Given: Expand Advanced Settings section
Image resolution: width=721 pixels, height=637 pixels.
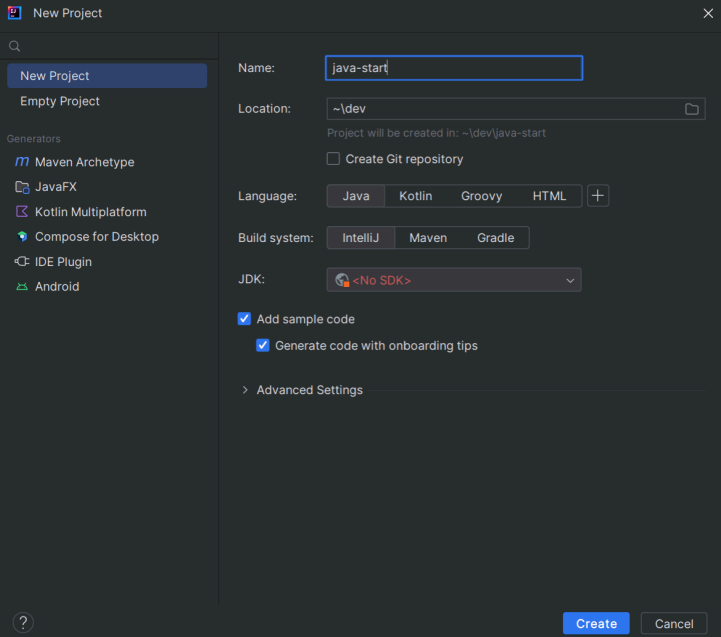Looking at the screenshot, I should [245, 390].
